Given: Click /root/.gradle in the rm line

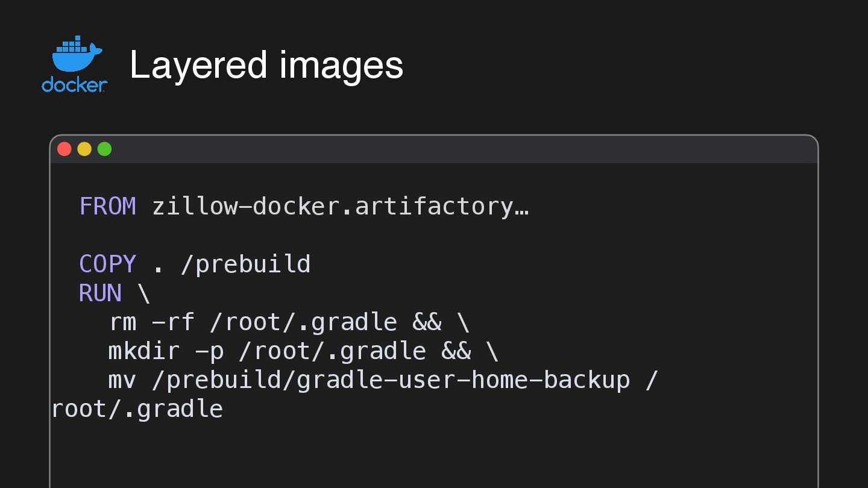Looking at the screenshot, I should click(x=303, y=322).
